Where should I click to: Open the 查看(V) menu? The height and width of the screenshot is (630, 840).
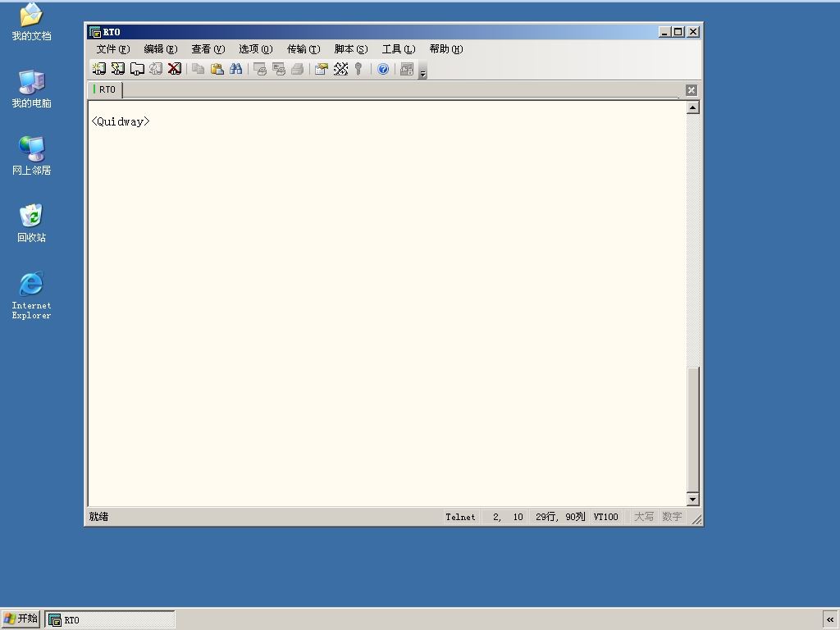pos(208,49)
